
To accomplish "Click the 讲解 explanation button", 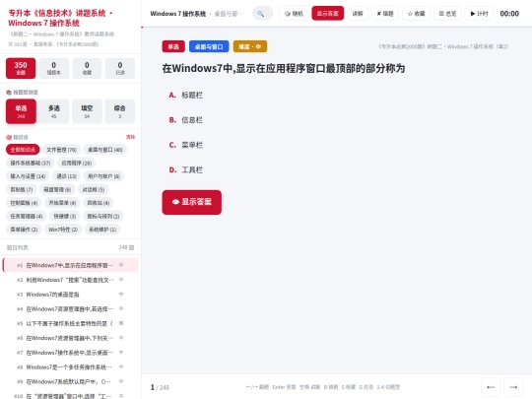I will point(358,14).
